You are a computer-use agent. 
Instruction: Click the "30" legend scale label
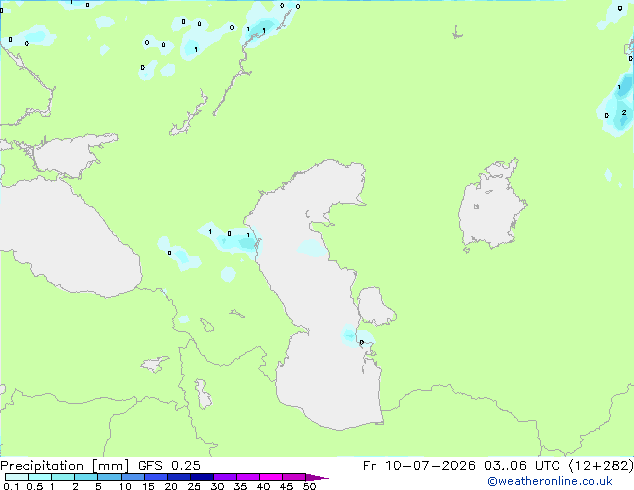pos(217,486)
